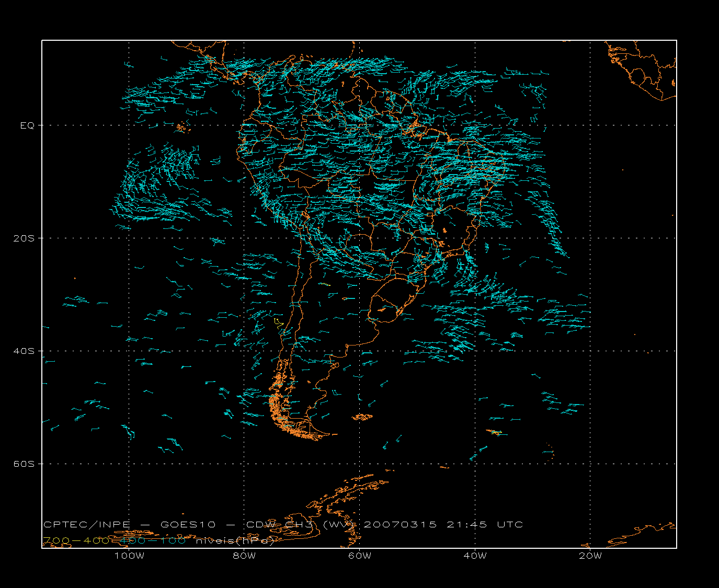Click the cyan 400-100 legend entry
Viewport: 719px width, 588px height.
click(153, 540)
